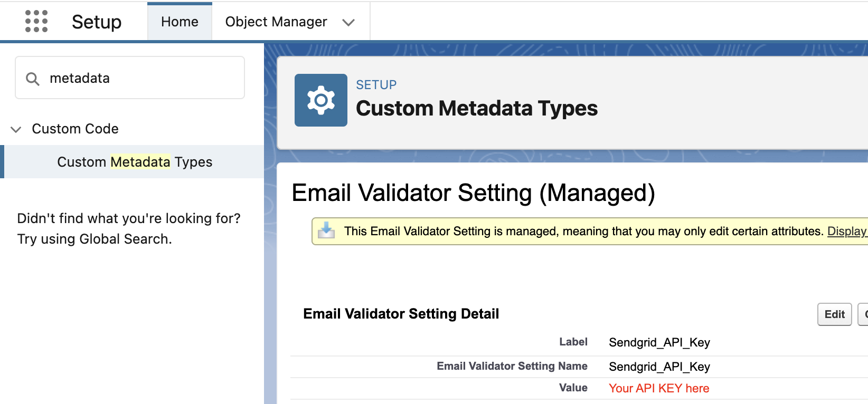The height and width of the screenshot is (404, 868).
Task: Click the Custom Metadata Types gear icon
Action: (321, 100)
